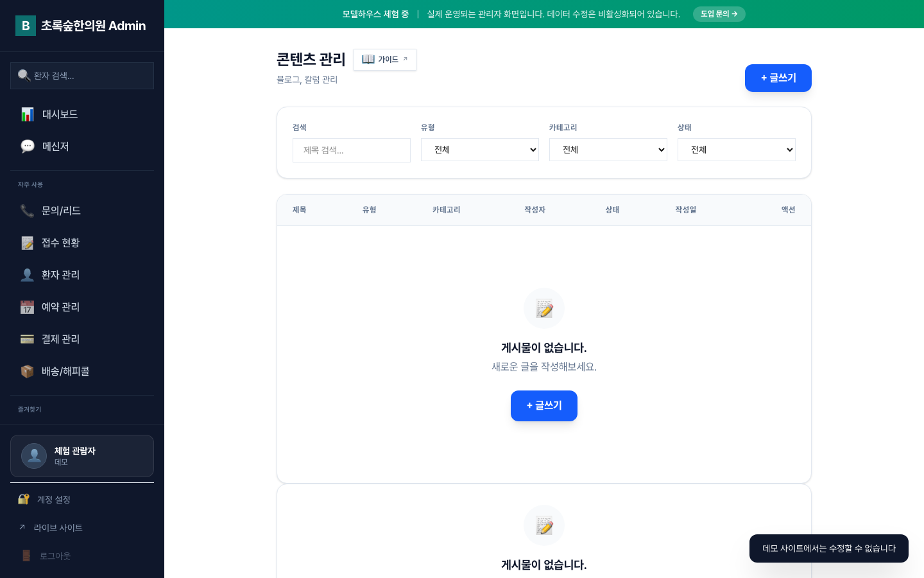Click the 배송/해피콜 package icon
This screenshot has height=578, width=924.
click(27, 371)
